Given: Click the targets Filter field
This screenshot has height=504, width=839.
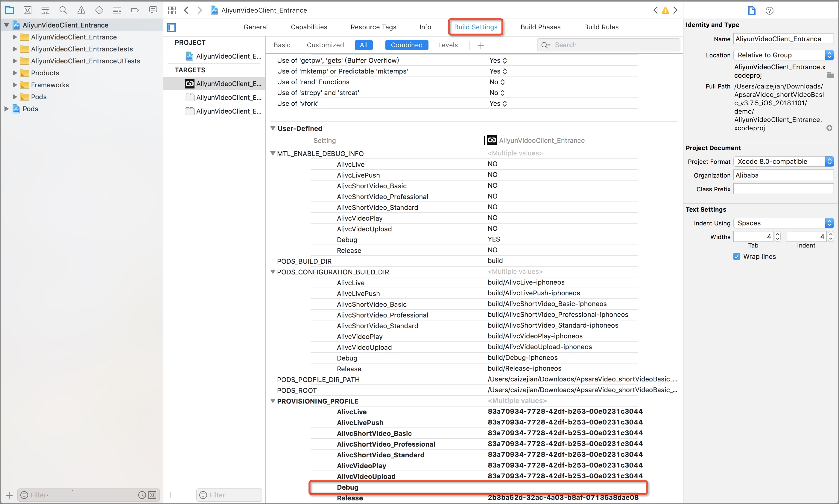Looking at the screenshot, I should 229,495.
